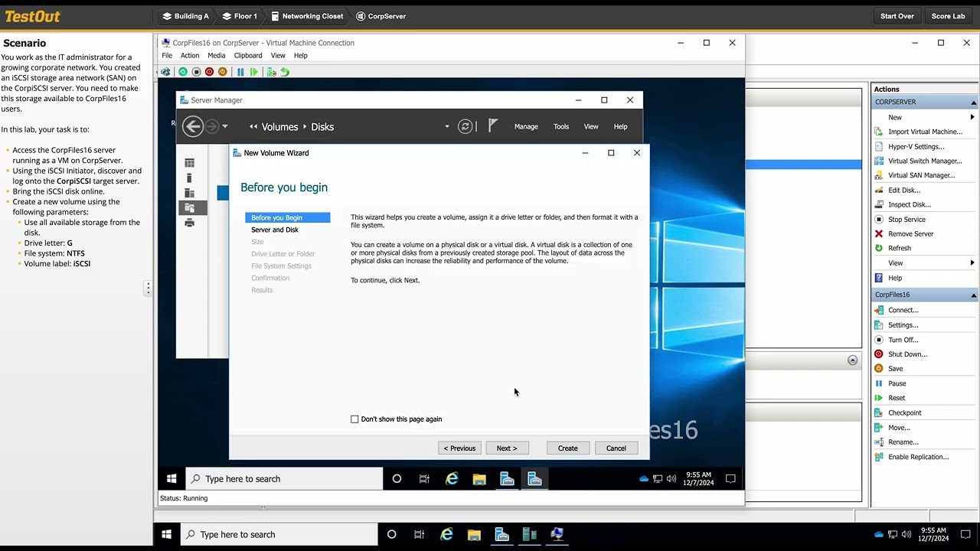
Task: Click Enable Replication action
Action: [918, 457]
